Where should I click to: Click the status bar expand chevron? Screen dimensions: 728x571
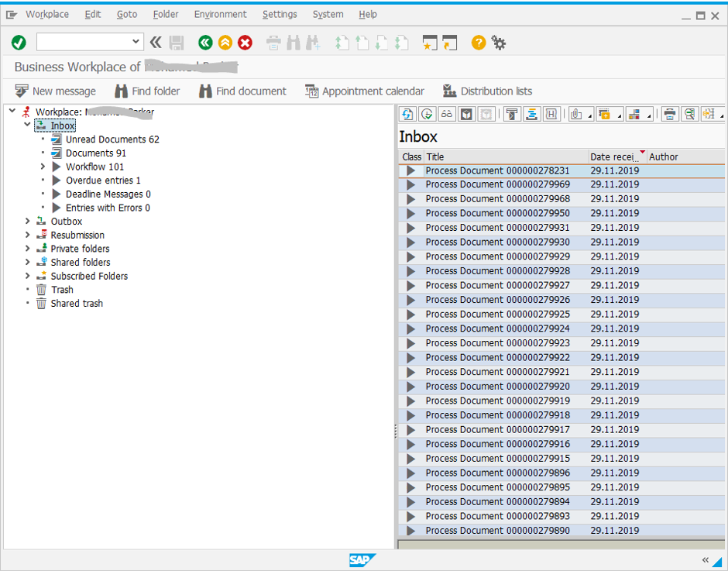706,560
